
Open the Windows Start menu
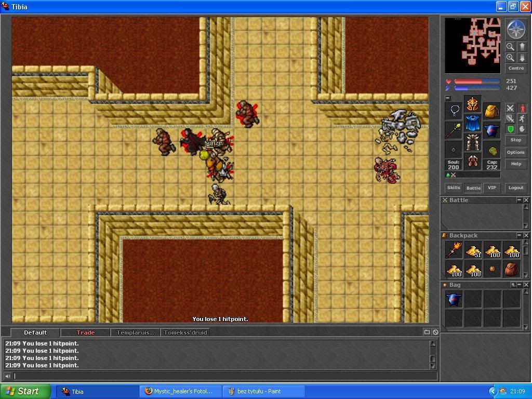pyautogui.click(x=25, y=391)
